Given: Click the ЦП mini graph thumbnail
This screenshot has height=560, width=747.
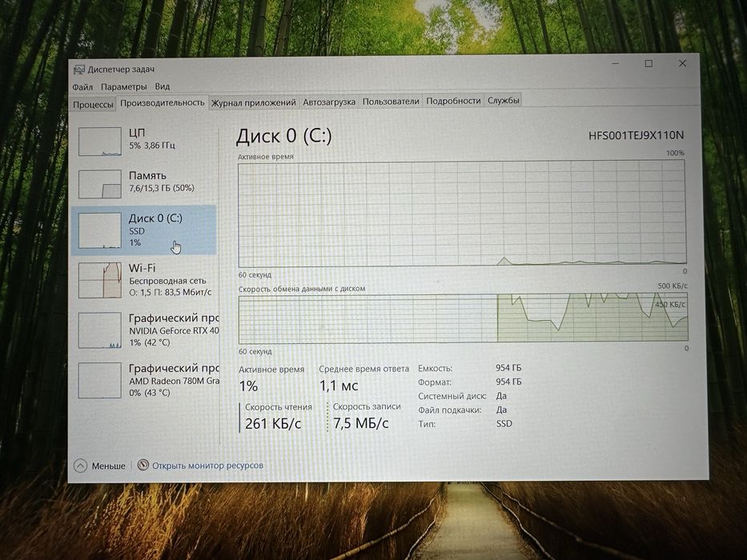Looking at the screenshot, I should [x=99, y=142].
